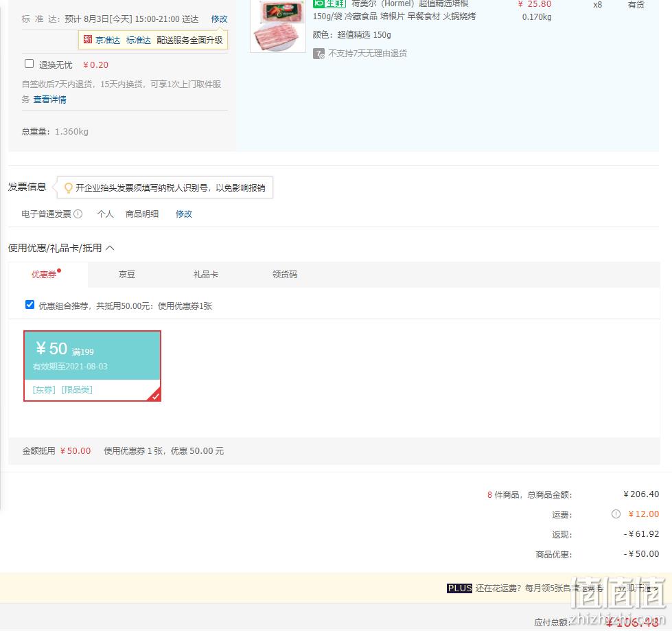Click the 个人 invoice type text
Screen dimensions: 672x631
pyautogui.click(x=106, y=214)
